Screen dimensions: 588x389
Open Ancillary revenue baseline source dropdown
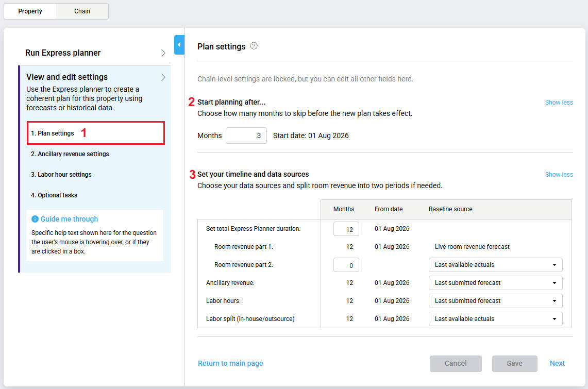point(495,283)
